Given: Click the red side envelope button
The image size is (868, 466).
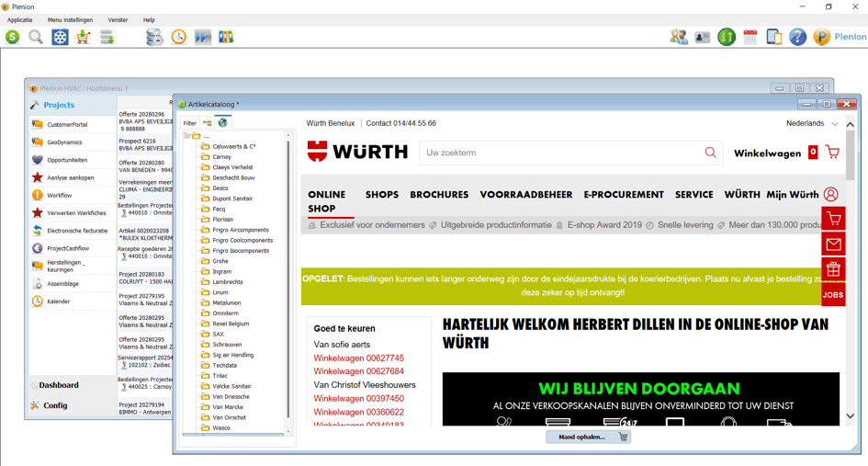Looking at the screenshot, I should click(x=834, y=244).
